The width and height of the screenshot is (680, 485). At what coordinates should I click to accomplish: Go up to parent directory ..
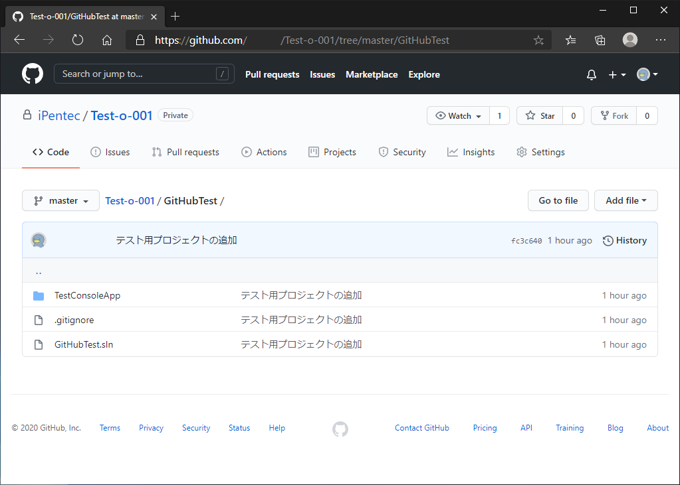39,273
